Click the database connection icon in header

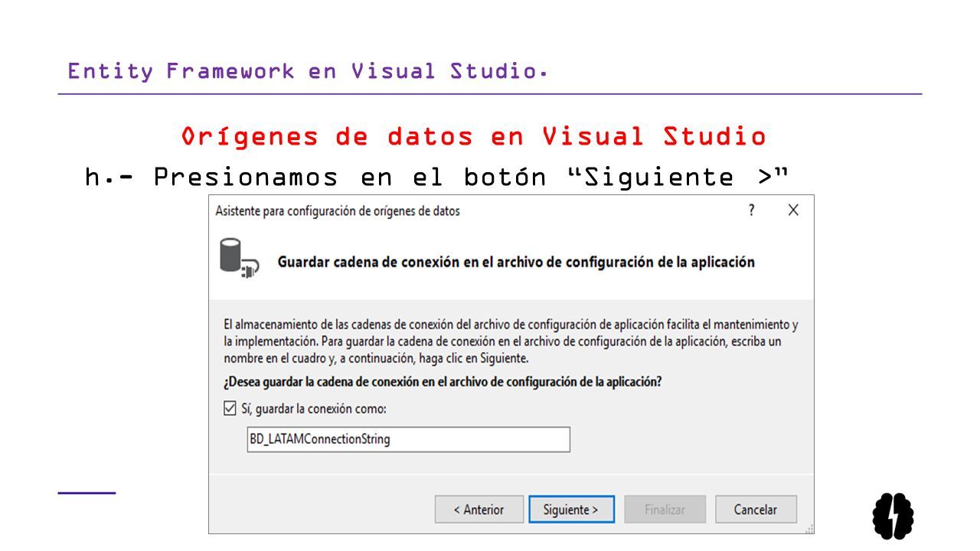click(239, 258)
